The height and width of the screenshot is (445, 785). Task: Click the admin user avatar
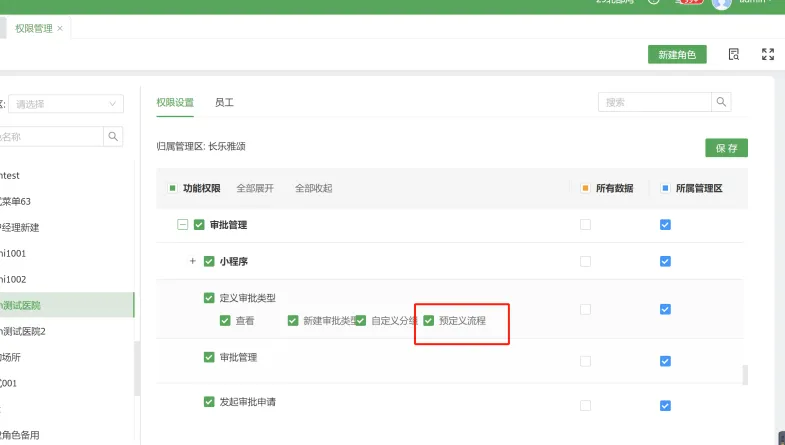[721, 4]
